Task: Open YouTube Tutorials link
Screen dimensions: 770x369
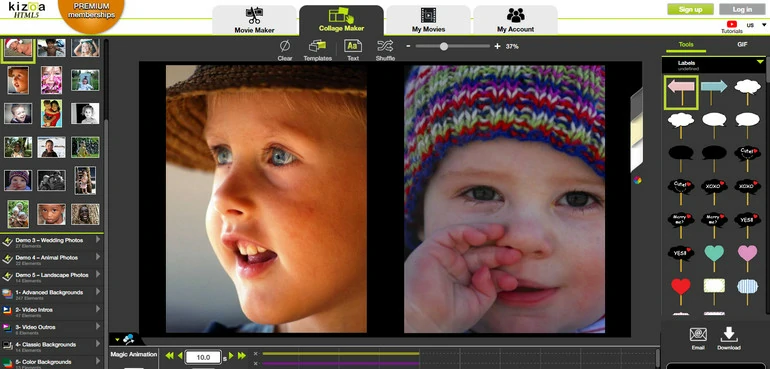Action: coord(732,27)
